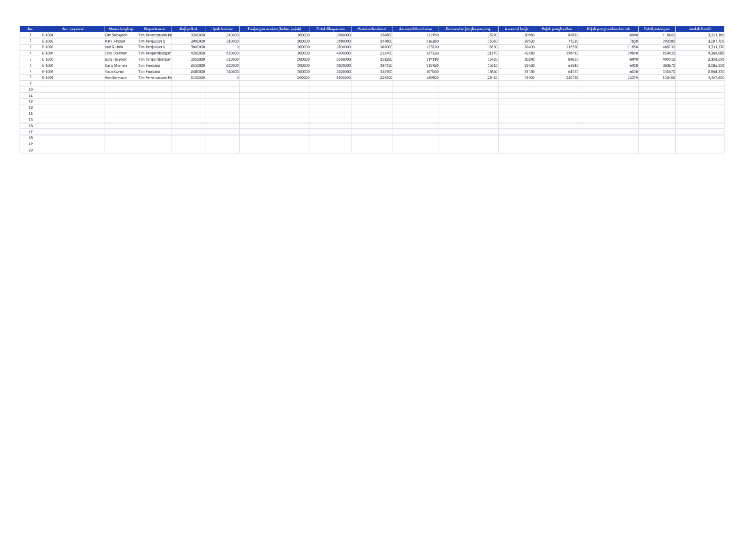Click 'Perawatan jangka panjang' header
Image resolution: width=756 pixels, height=535 pixels.
[x=468, y=29]
